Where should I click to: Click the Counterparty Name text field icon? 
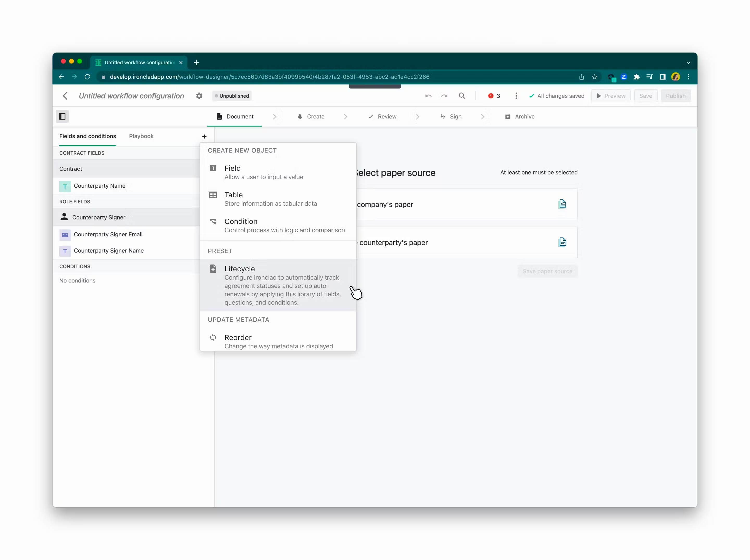65,186
